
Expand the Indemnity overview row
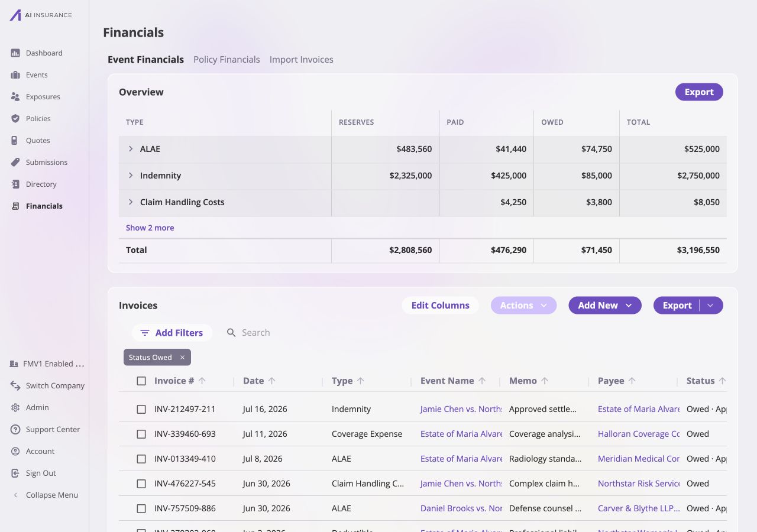pyautogui.click(x=131, y=176)
